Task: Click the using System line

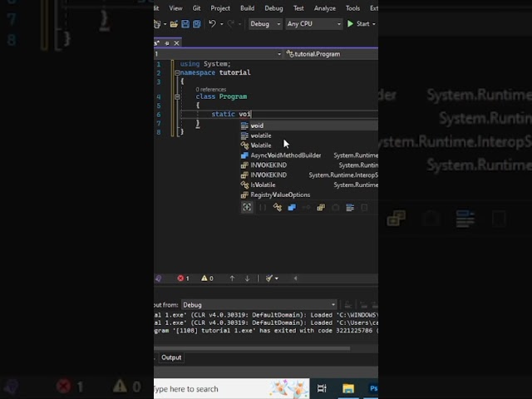Action: coord(205,64)
